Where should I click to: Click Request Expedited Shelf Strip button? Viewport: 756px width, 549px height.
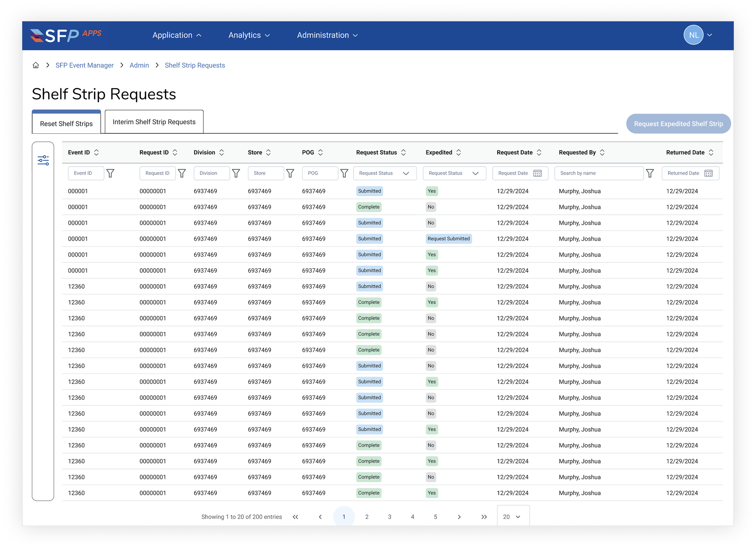678,124
